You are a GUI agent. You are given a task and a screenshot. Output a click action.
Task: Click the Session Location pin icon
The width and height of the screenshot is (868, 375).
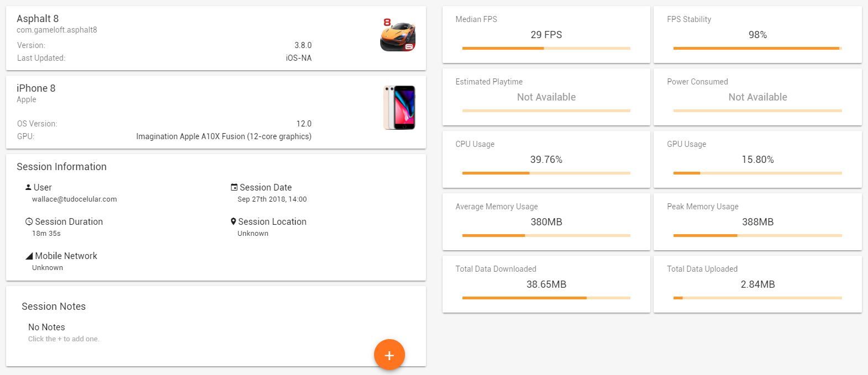pos(233,221)
